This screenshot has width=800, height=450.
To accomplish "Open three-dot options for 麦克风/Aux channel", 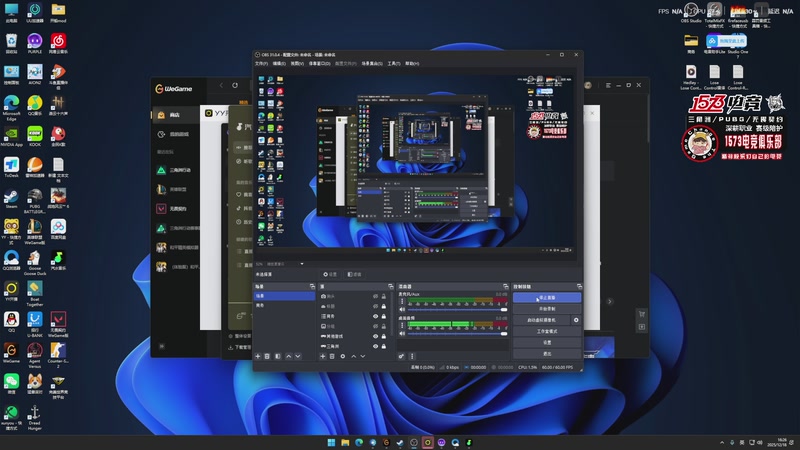I will click(402, 301).
